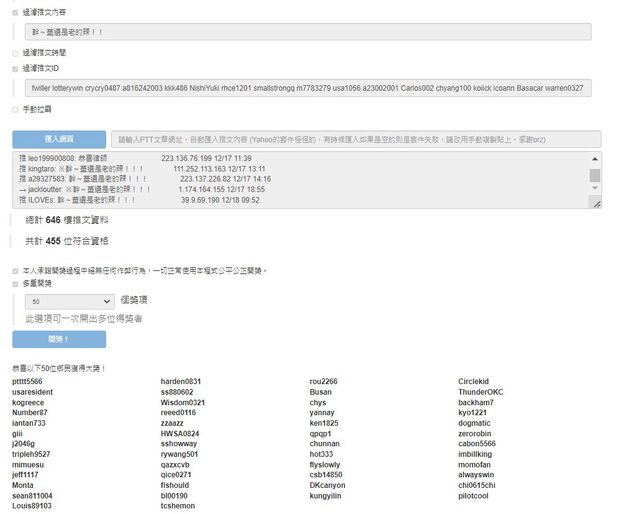Click the scroll-down arrow in the comments box

(595, 190)
